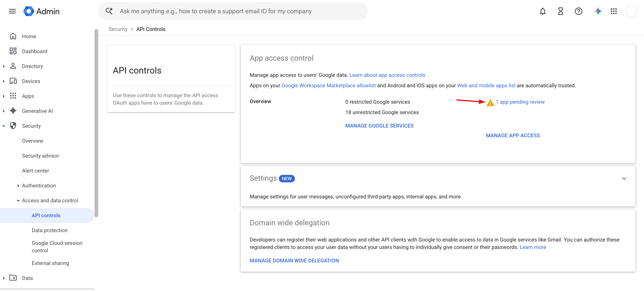Click API Controls in the breadcrumb

pyautogui.click(x=151, y=29)
